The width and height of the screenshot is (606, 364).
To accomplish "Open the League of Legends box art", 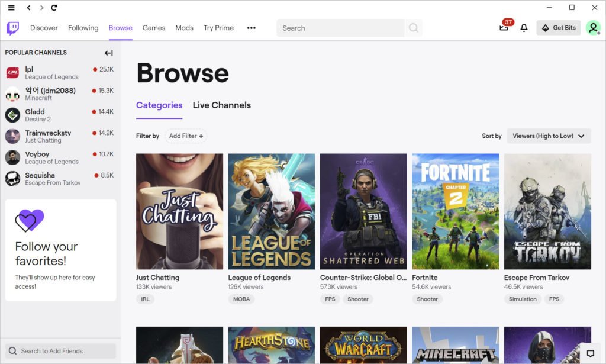I will (271, 211).
